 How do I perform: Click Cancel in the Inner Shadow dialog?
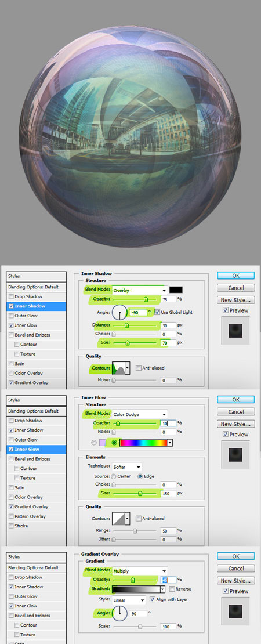click(236, 288)
